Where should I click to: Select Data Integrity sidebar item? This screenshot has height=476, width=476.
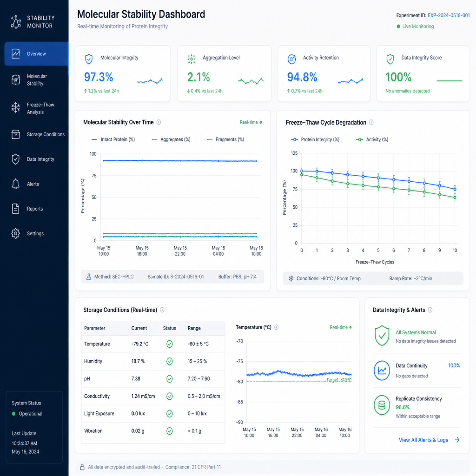pyautogui.click(x=36, y=159)
